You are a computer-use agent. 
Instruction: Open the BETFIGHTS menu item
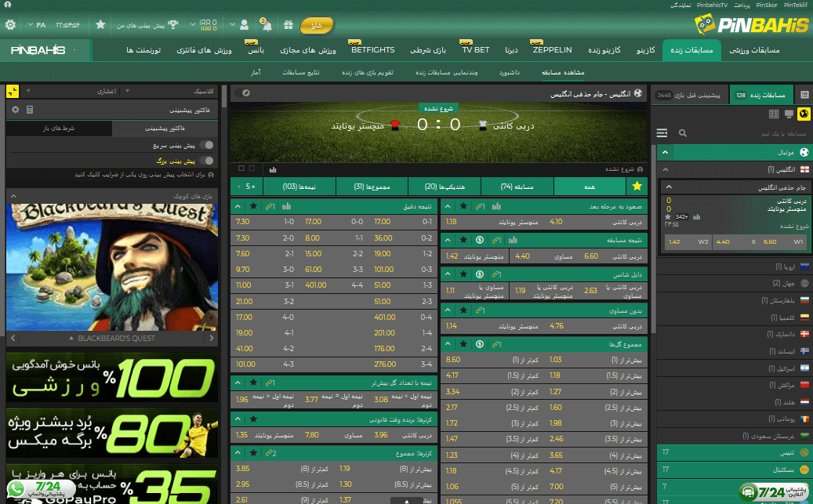373,50
